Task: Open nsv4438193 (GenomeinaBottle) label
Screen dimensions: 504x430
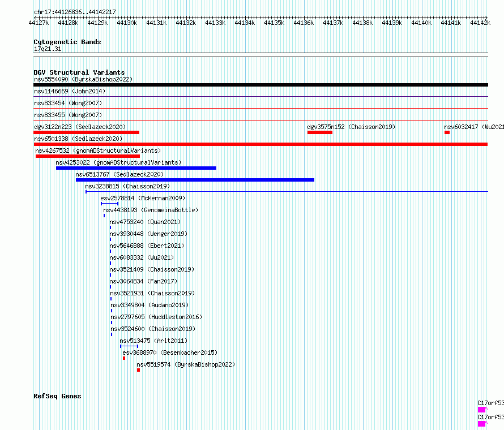Action: 151,210
